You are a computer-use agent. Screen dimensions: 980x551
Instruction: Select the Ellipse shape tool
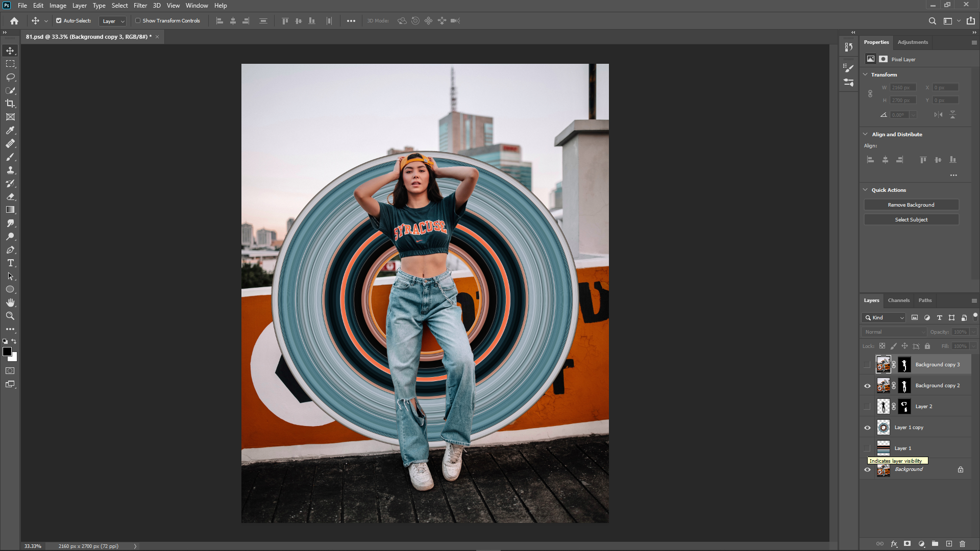click(10, 289)
